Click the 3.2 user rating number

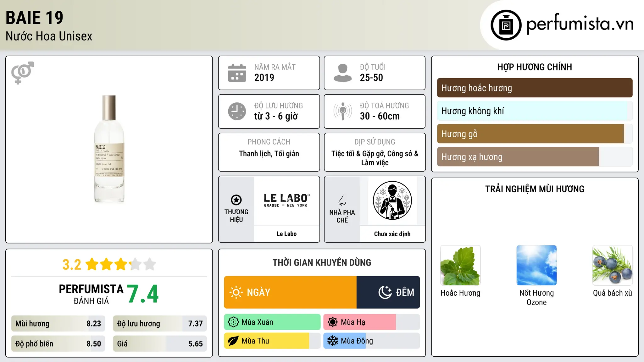click(x=72, y=265)
